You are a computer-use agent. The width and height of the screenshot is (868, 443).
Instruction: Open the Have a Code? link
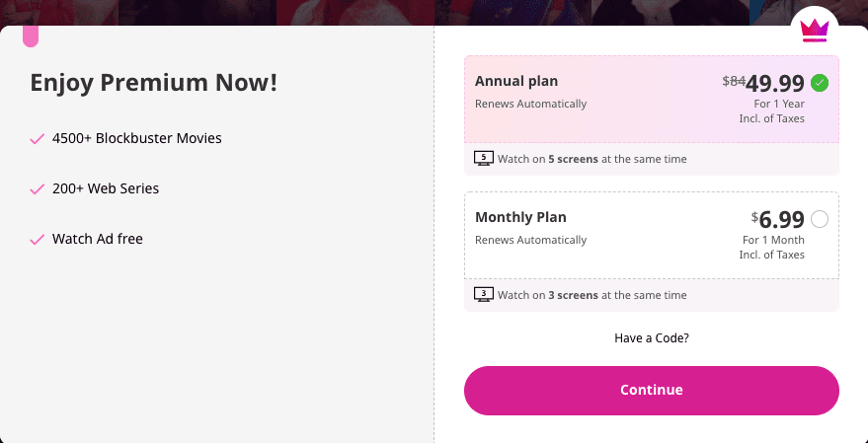tap(652, 337)
